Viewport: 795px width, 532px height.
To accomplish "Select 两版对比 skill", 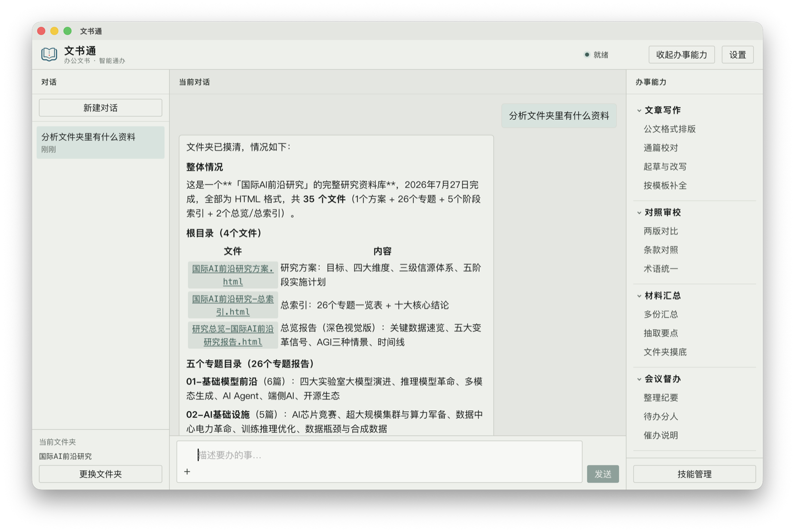I will click(x=660, y=231).
